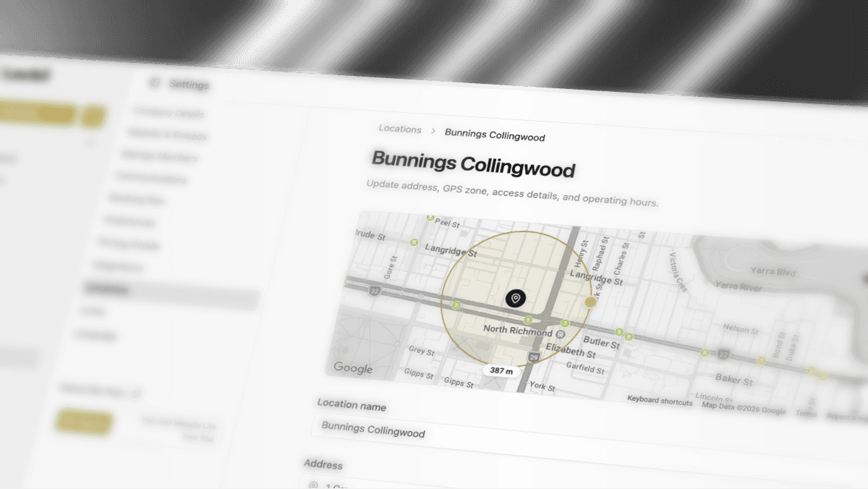This screenshot has height=489, width=868.
Task: Click the Elizabeth St map label
Action: (571, 352)
